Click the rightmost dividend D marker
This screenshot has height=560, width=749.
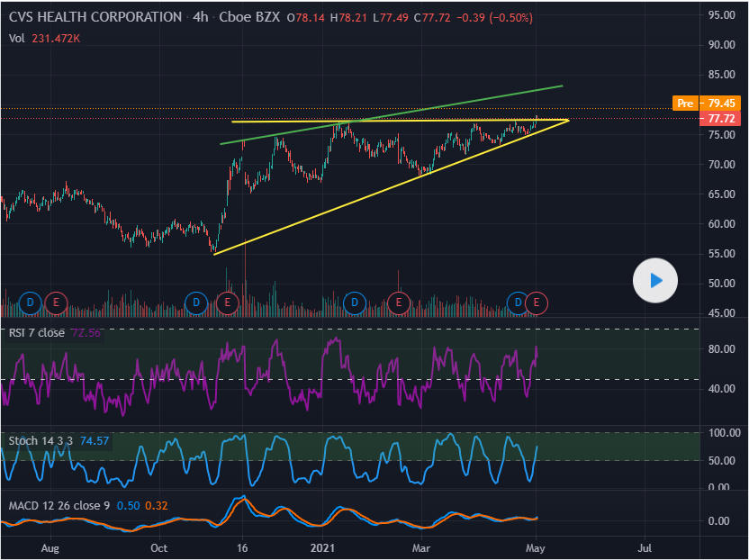point(518,302)
